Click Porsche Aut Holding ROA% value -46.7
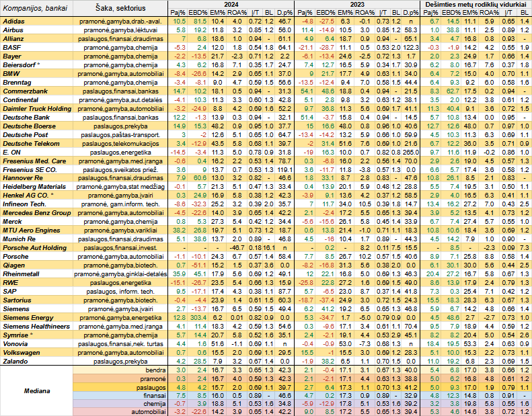 point(237,248)
